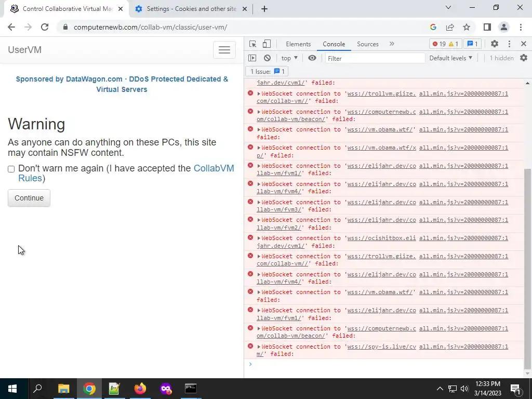Click the 1 hidden messages label
The width and height of the screenshot is (532, 399).
coord(501,58)
